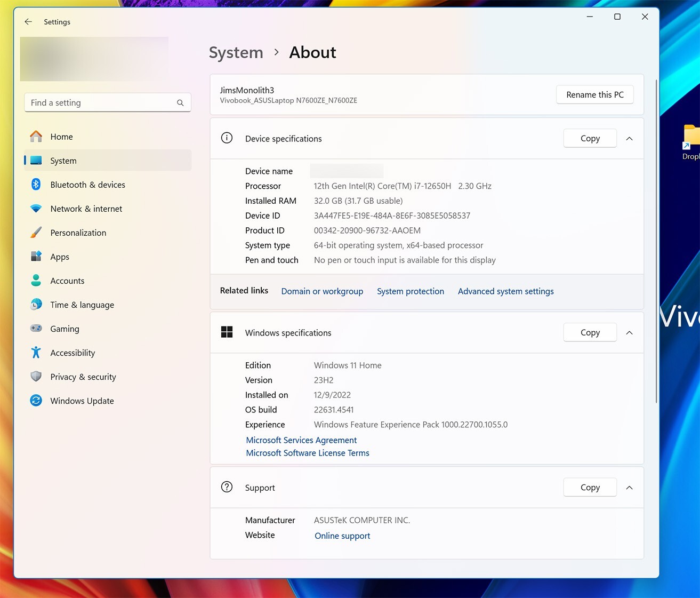Click the back arrow in Settings title bar
The image size is (700, 598).
28,22
